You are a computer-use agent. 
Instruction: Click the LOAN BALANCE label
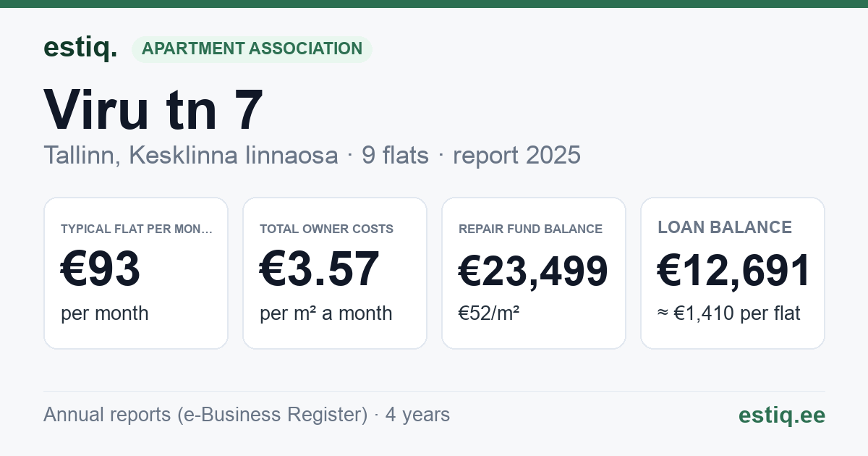click(x=725, y=227)
